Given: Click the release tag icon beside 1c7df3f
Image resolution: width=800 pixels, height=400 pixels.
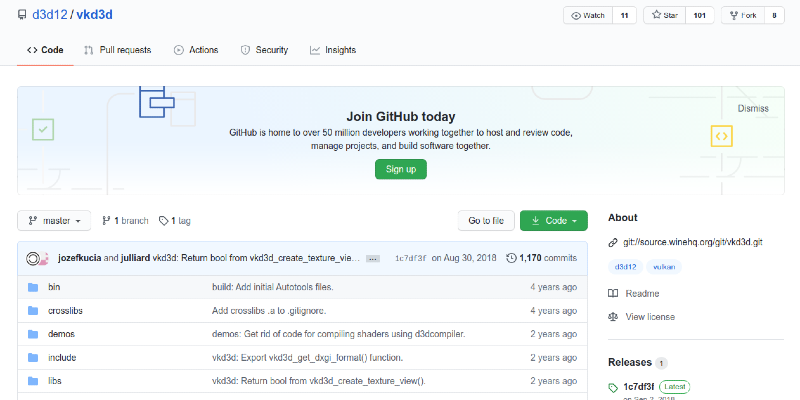Looking at the screenshot, I should (x=613, y=387).
